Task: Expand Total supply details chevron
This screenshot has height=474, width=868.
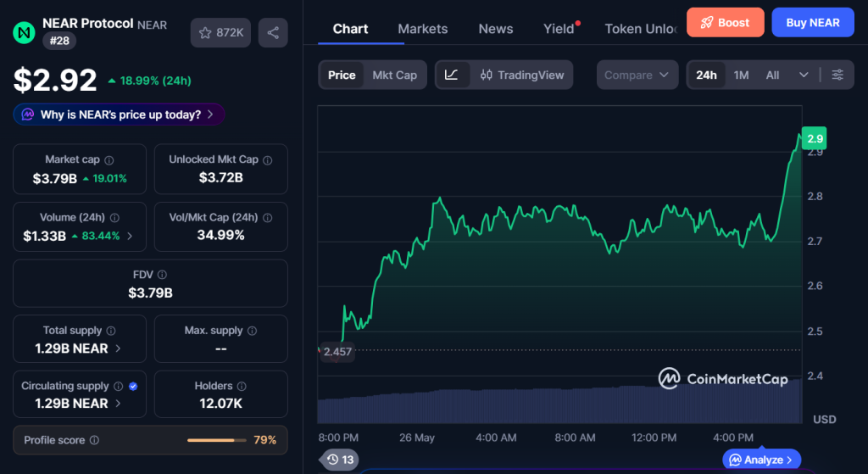Action: [118, 349]
